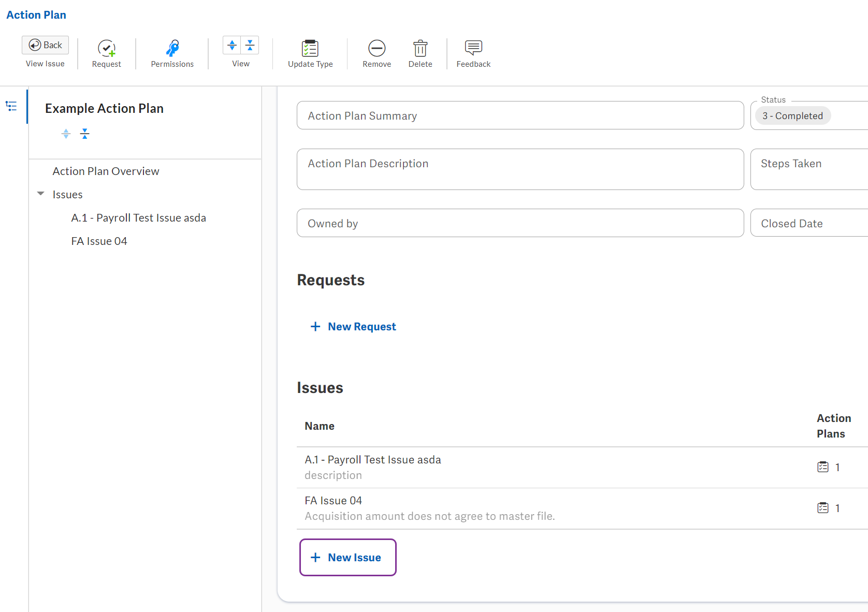Open the Feedback speech bubble icon

point(473,48)
